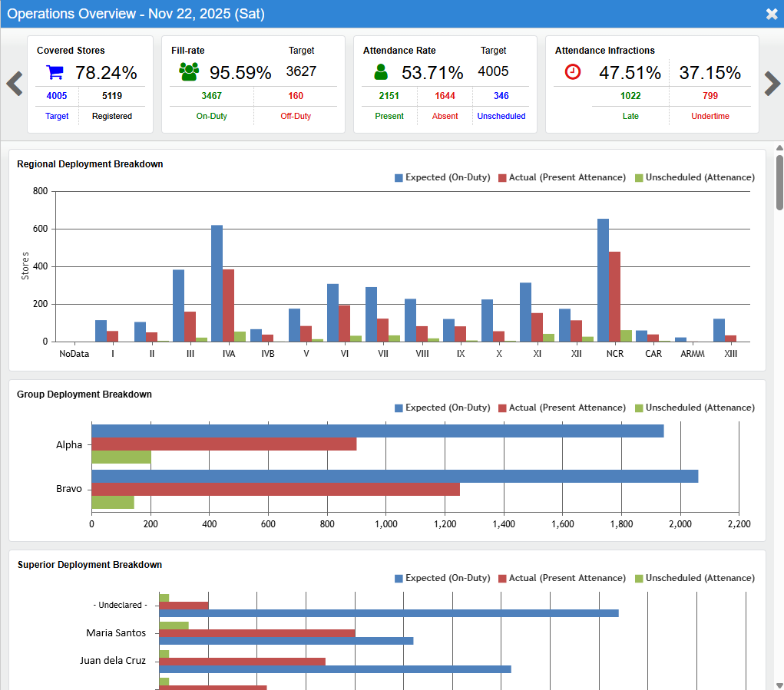This screenshot has width=784, height=690.
Task: Open previous KPI cards with left arrow
Action: point(13,84)
